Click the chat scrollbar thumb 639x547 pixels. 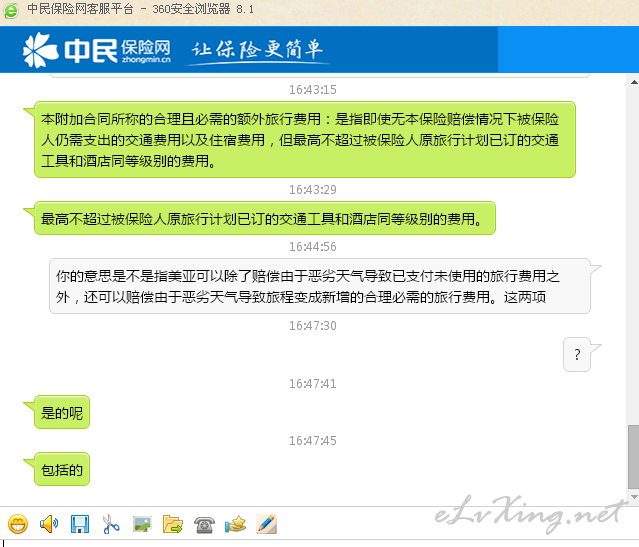coord(633,457)
